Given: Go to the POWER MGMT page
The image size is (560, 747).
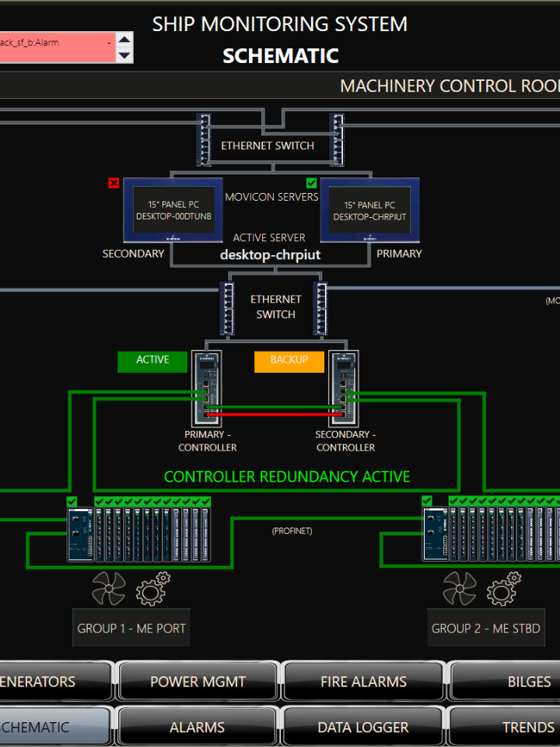Looking at the screenshot, I should coord(197,682).
